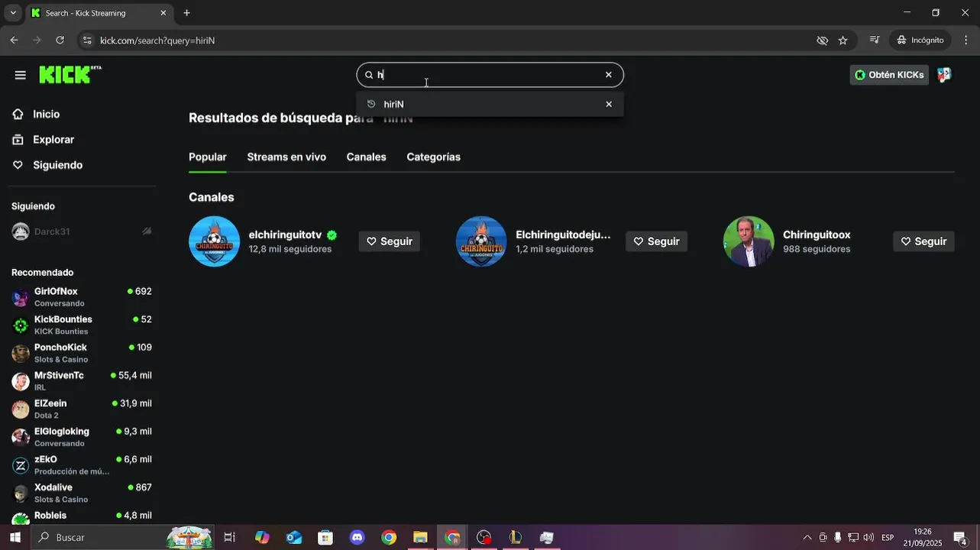Open ElZeein Dota 2 stream
The height and width of the screenshot is (550, 980).
point(82,409)
